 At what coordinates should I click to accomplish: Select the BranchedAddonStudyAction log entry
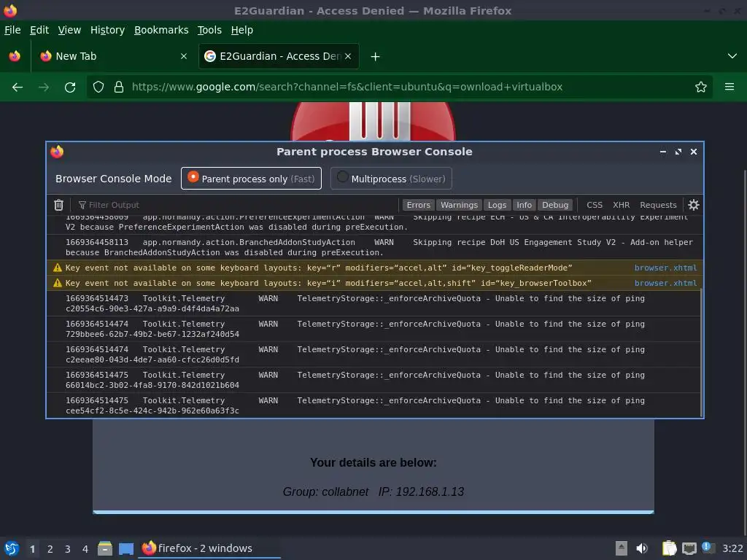(x=373, y=247)
